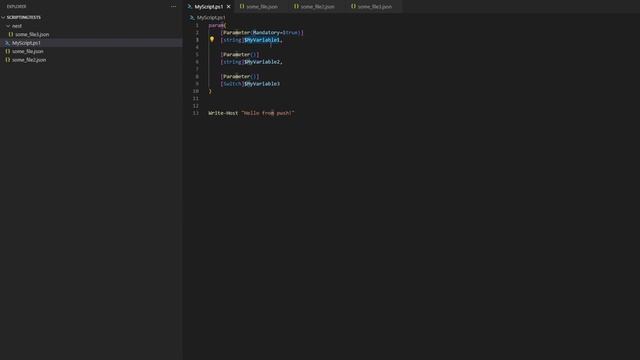Click the [string] type before $MyVariable2
The image size is (640, 360).
(232, 62)
